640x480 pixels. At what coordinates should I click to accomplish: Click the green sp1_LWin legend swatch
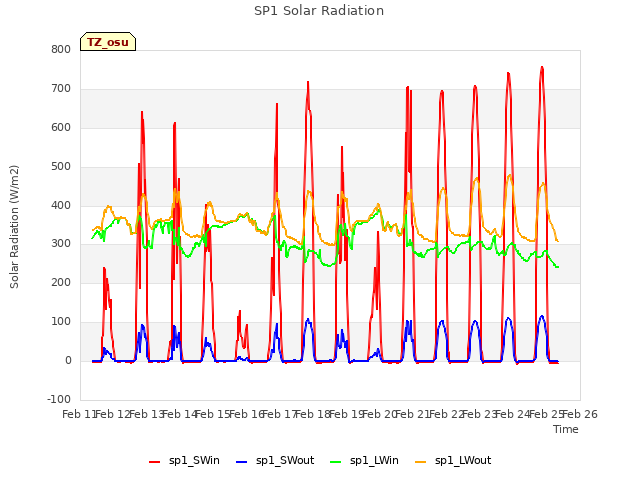coord(336,462)
